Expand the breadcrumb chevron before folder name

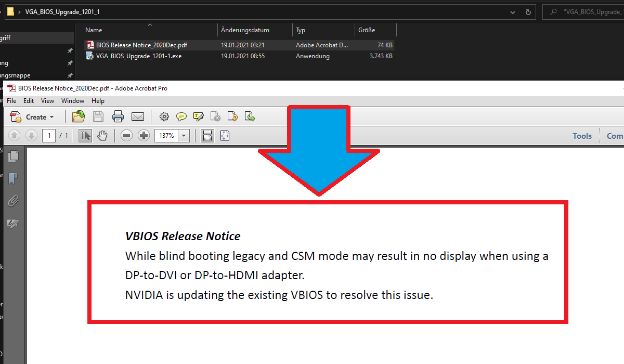pos(20,12)
